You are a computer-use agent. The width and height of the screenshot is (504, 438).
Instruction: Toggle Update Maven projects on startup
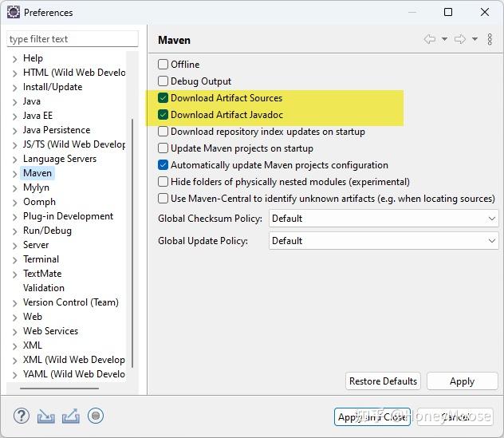[x=163, y=148]
